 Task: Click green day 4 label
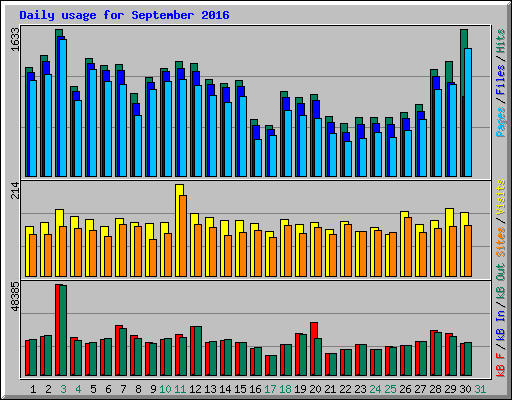click(78, 389)
